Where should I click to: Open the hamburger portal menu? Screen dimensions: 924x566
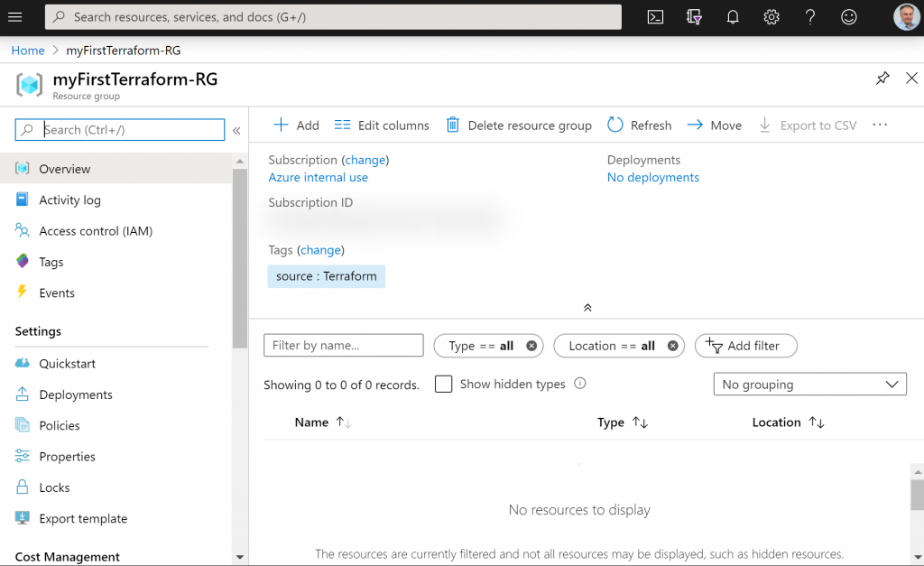[x=15, y=17]
